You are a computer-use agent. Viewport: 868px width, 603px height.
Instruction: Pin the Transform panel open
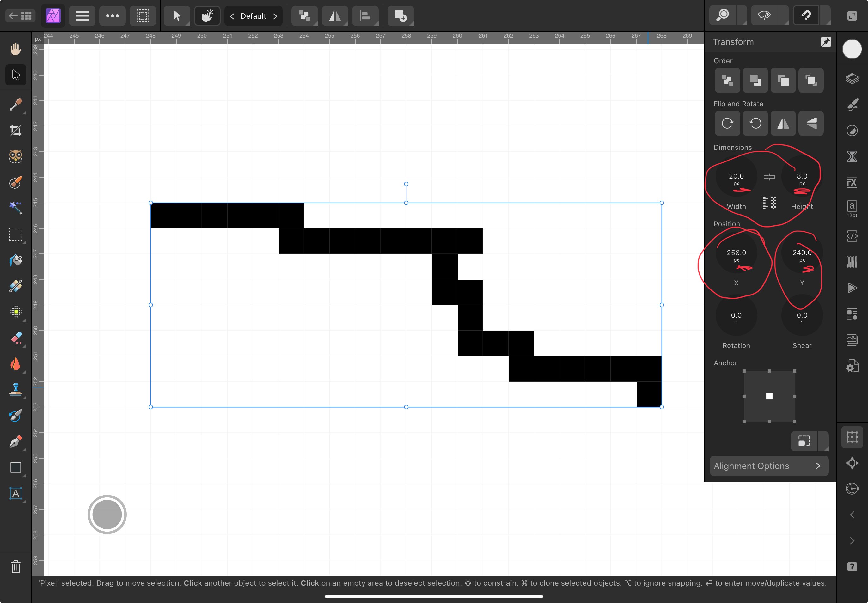[x=826, y=42]
